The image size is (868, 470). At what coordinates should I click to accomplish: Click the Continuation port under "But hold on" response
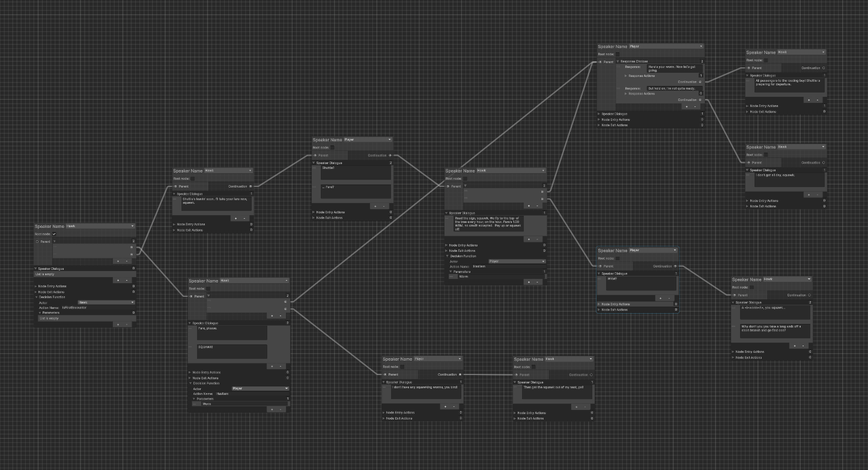[x=700, y=100]
